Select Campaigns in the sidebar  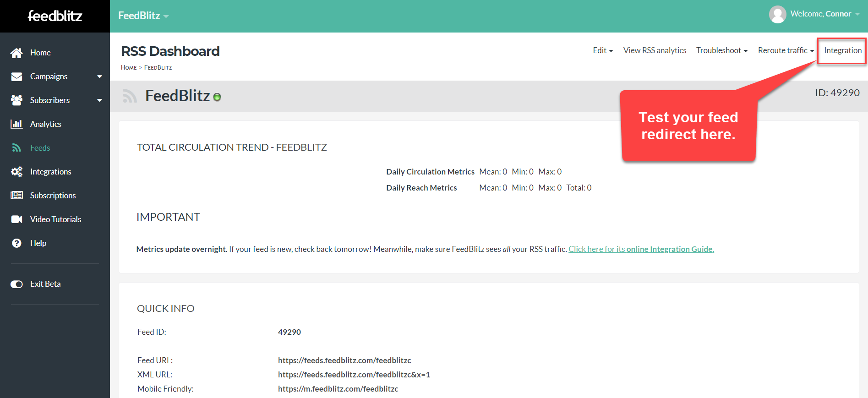pos(49,76)
